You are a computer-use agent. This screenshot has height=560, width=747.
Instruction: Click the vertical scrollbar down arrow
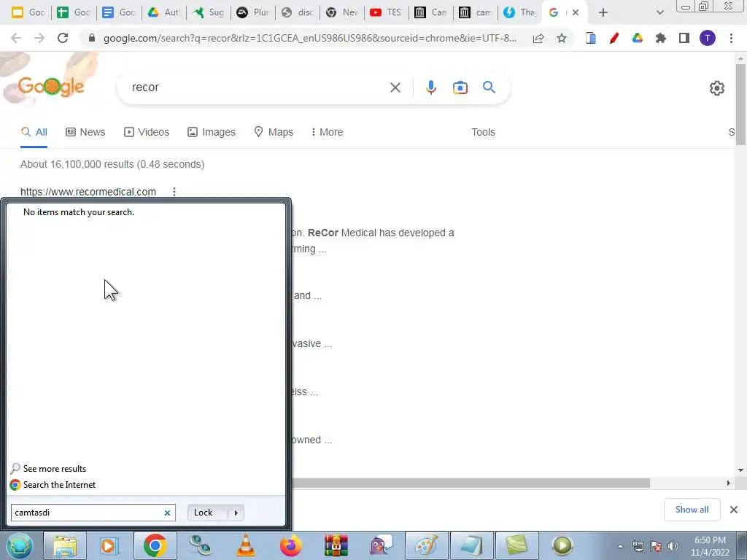click(x=741, y=470)
